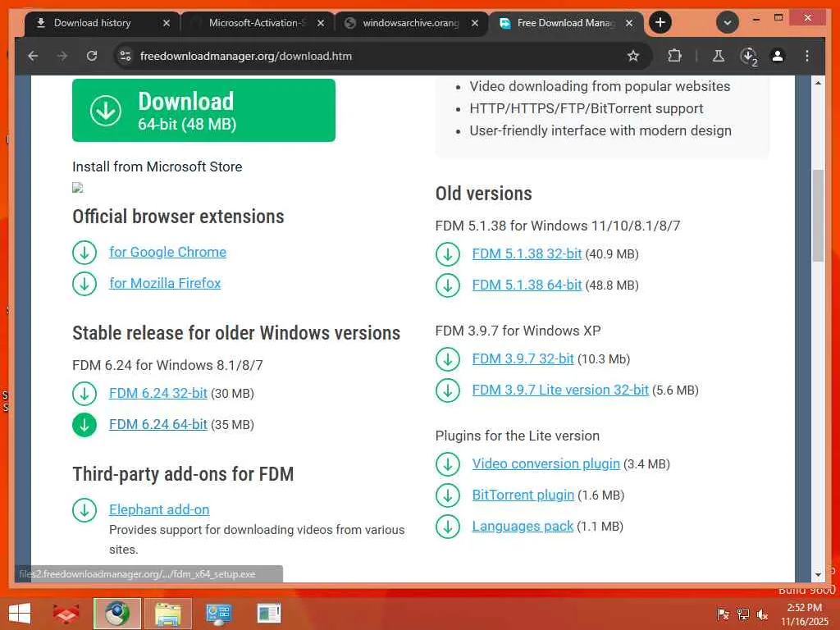Image resolution: width=840 pixels, height=630 pixels.
Task: Click the Action Center flag tray icon
Action: point(724,614)
